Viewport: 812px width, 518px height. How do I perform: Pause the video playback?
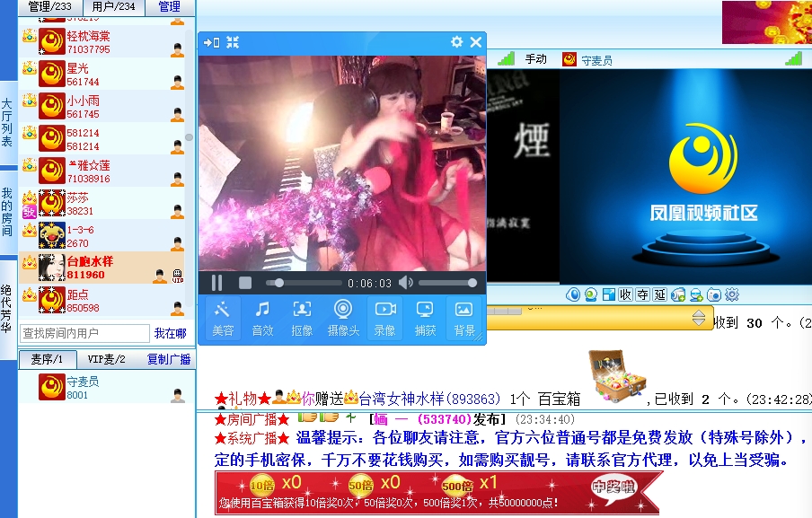[x=216, y=283]
